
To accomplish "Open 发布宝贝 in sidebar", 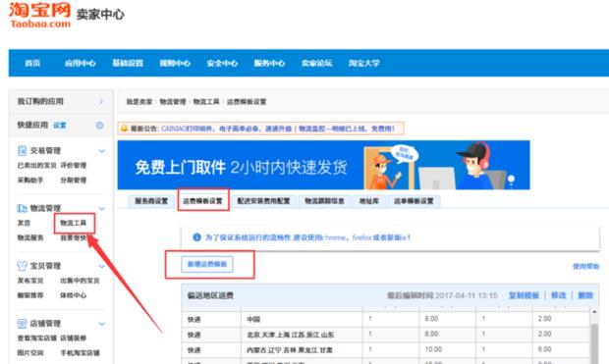I will (x=30, y=281).
